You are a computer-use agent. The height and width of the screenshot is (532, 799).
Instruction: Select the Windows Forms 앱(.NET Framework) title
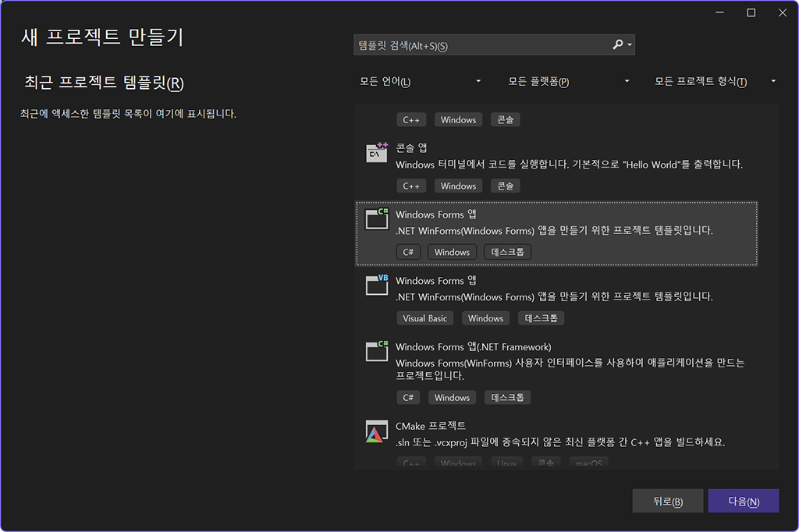473,346
